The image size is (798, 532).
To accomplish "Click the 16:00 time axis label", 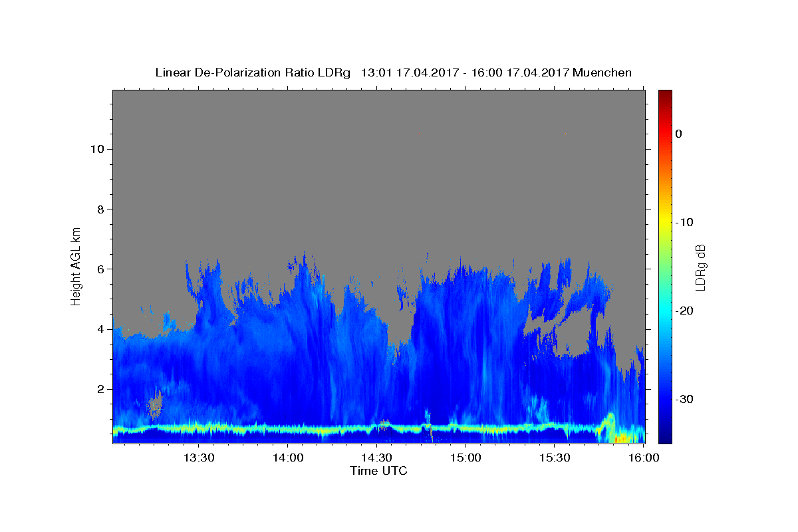I will (643, 458).
